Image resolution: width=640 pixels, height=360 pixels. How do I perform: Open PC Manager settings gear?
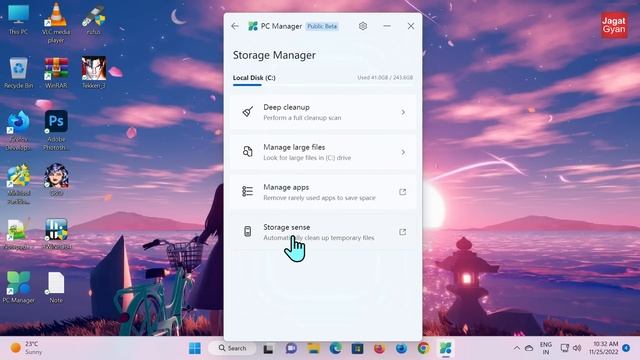pyautogui.click(x=363, y=26)
